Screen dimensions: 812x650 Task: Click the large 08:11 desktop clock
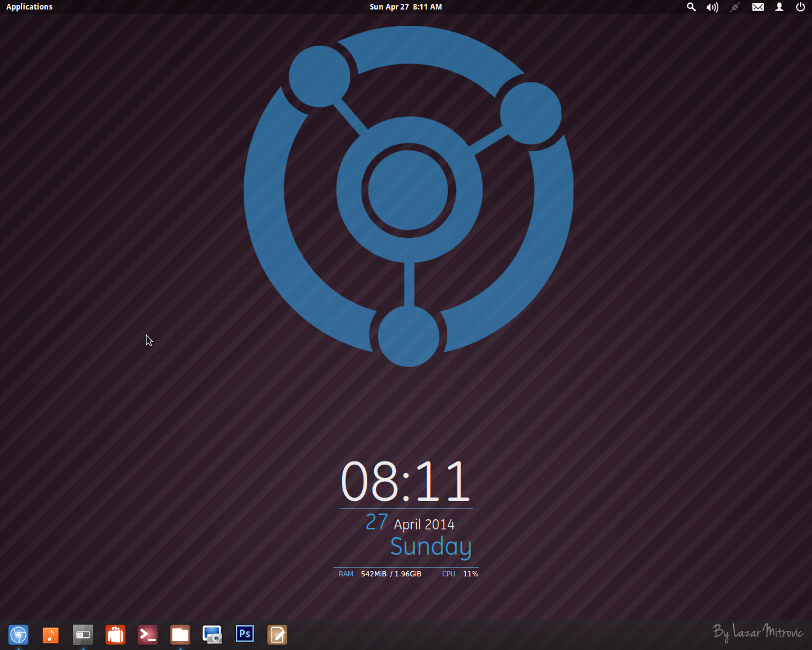point(406,481)
